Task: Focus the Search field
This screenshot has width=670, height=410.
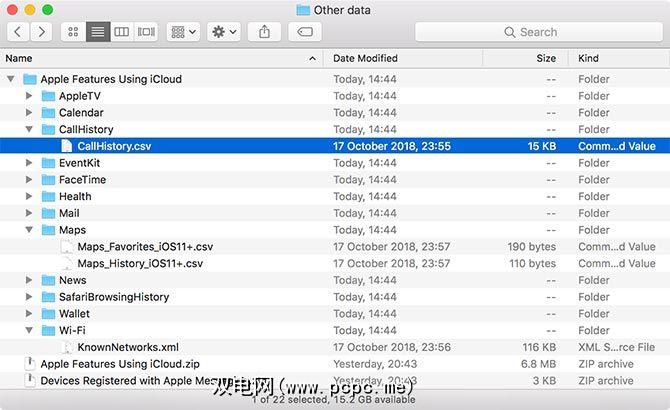Action: (x=539, y=32)
